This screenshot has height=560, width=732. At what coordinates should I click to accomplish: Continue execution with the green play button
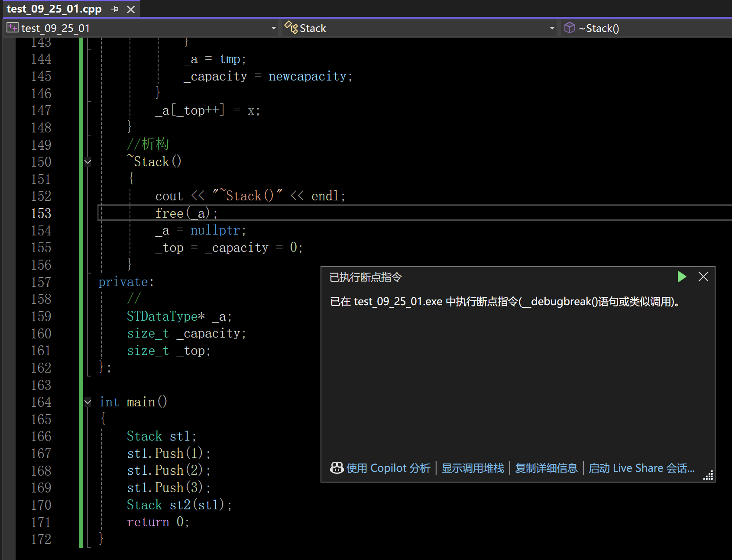[682, 277]
